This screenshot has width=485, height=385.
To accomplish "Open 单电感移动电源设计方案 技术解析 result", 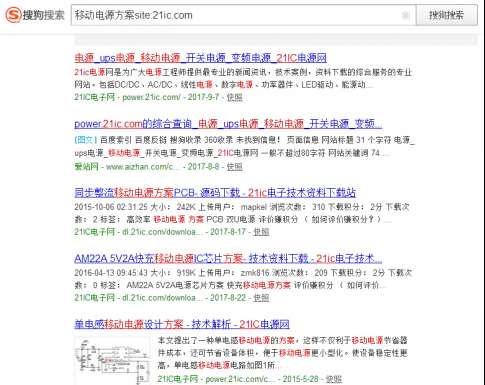I will click(x=182, y=324).
